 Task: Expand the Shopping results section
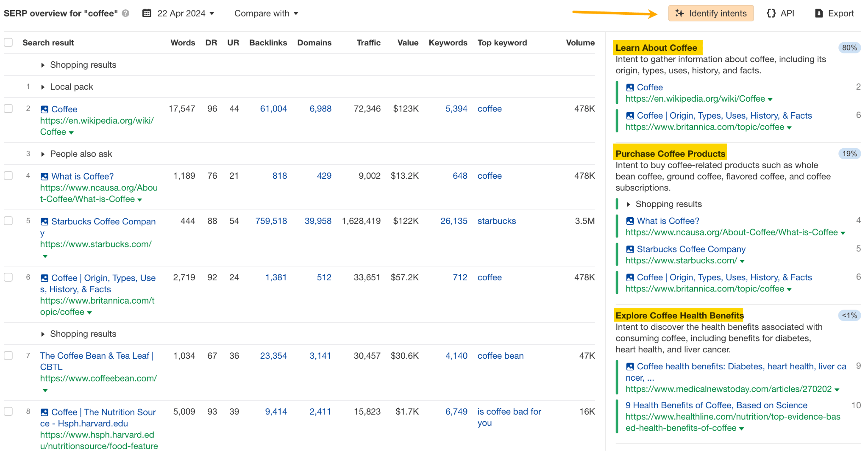pos(43,65)
